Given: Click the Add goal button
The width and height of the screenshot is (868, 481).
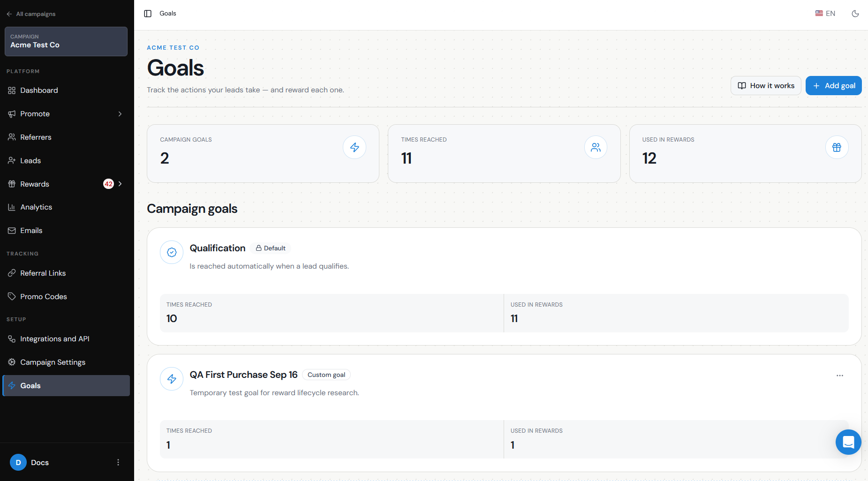Looking at the screenshot, I should click(x=833, y=86).
